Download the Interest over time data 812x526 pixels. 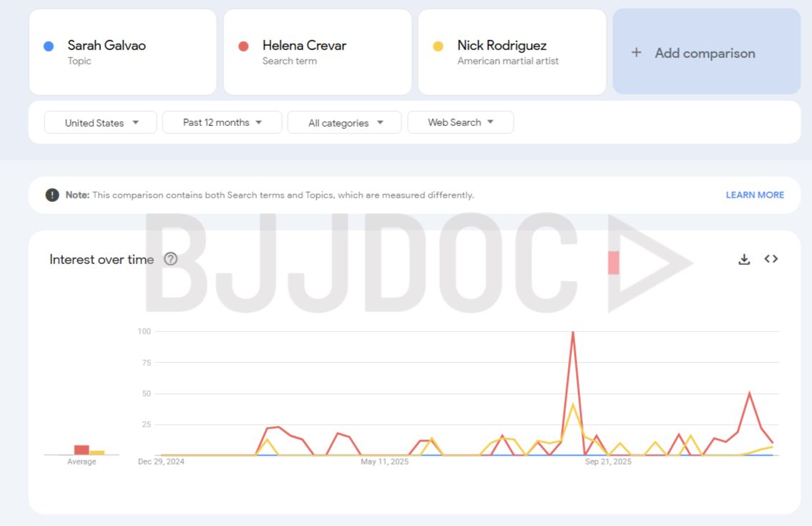coord(744,259)
